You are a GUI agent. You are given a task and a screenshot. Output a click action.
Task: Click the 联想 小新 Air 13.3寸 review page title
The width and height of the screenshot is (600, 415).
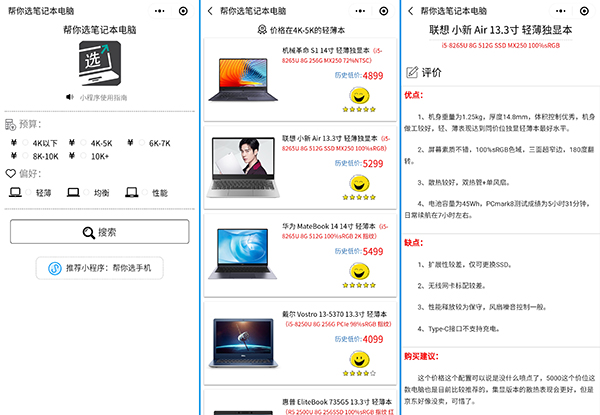pyautogui.click(x=501, y=30)
